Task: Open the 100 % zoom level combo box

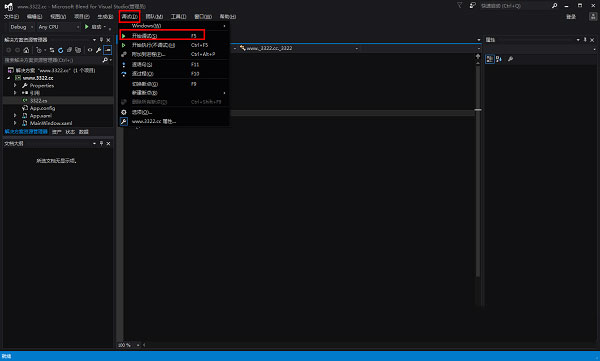Action: tap(129, 345)
